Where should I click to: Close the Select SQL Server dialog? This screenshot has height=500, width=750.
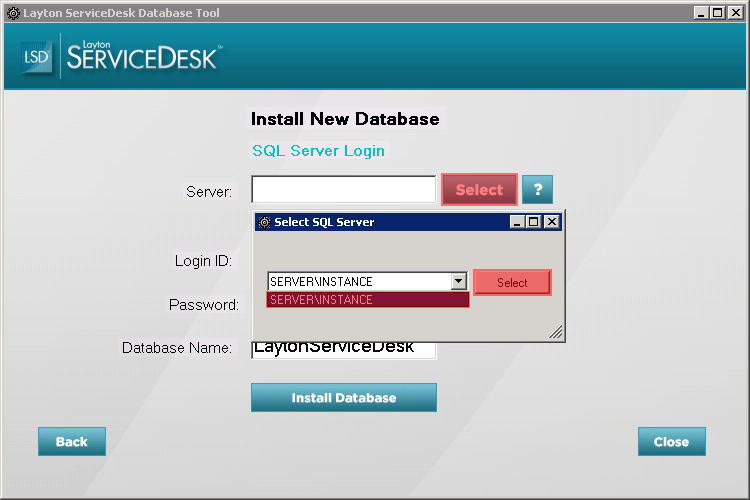click(x=552, y=222)
